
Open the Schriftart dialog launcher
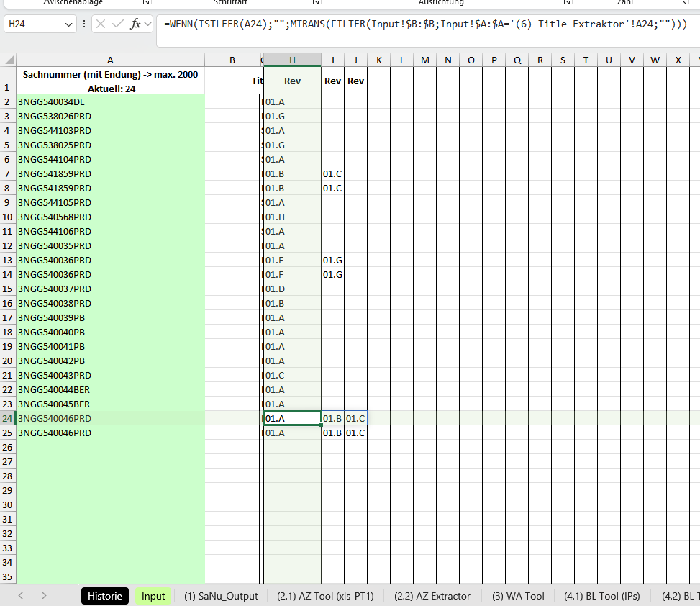point(316,2)
